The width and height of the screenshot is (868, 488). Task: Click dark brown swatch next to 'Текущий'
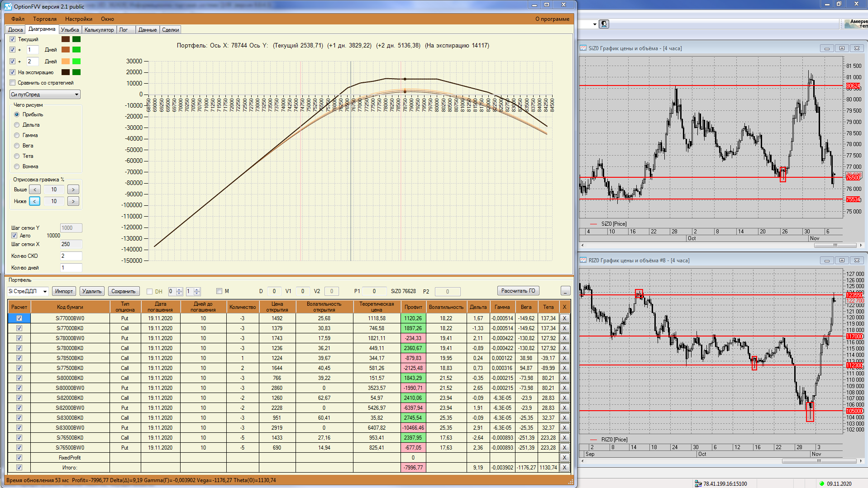[66, 39]
